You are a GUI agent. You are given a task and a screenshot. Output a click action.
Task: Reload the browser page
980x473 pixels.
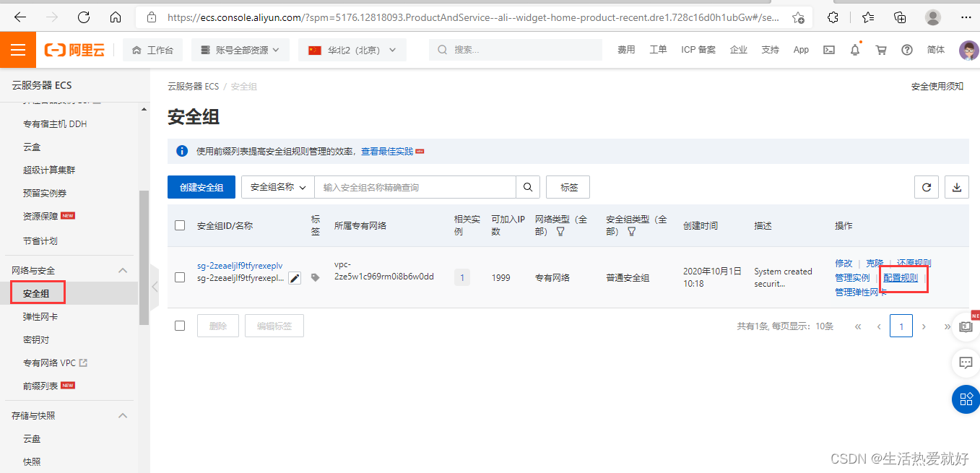(x=83, y=17)
